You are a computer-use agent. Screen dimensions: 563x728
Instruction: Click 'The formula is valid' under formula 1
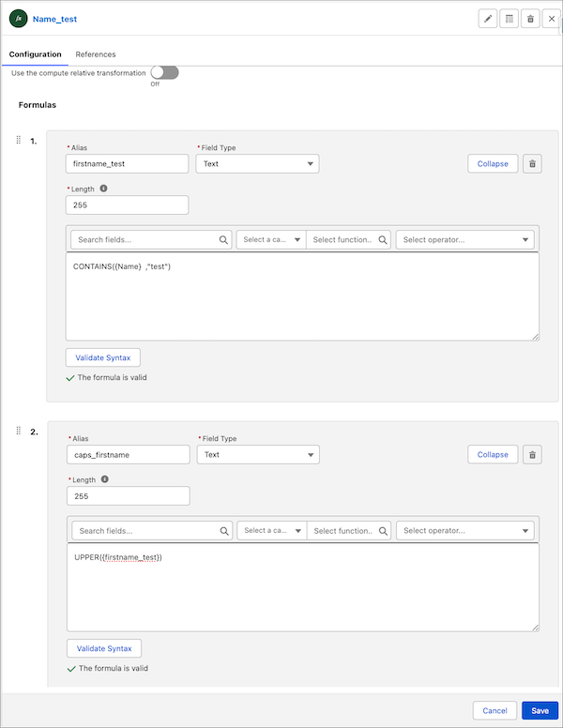click(112, 377)
